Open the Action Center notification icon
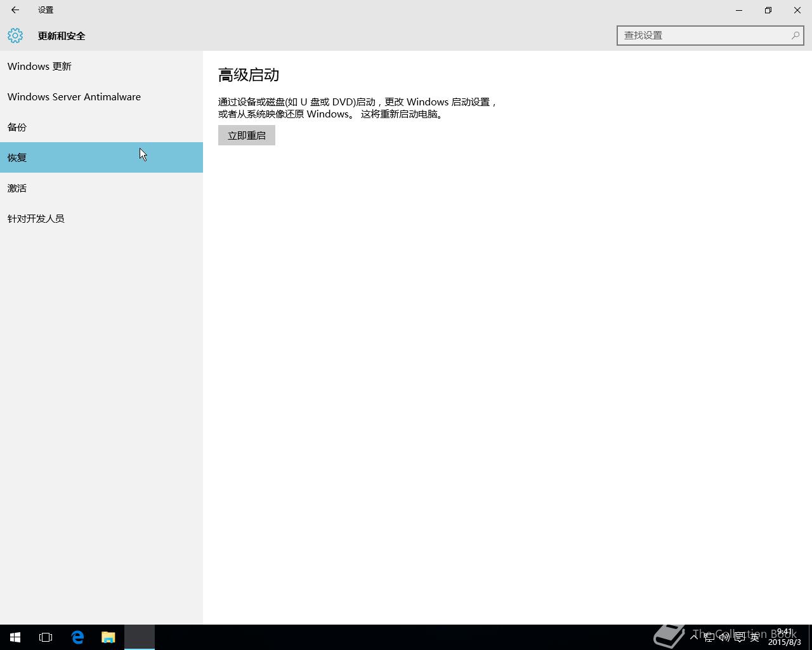The image size is (812, 650). pyautogui.click(x=739, y=637)
